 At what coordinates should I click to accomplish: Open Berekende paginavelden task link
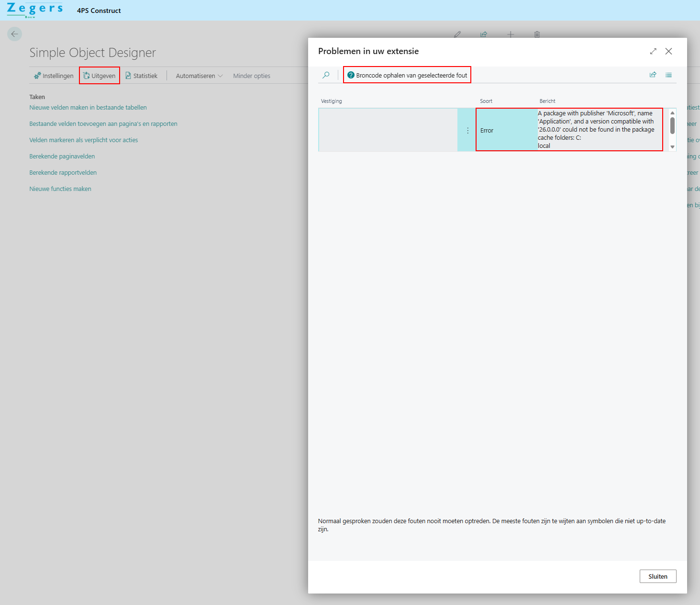point(62,157)
